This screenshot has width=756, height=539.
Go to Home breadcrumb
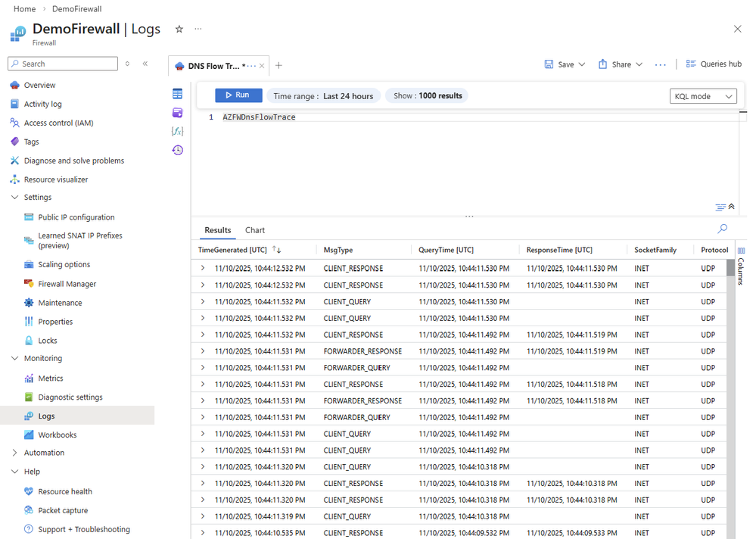(24, 8)
